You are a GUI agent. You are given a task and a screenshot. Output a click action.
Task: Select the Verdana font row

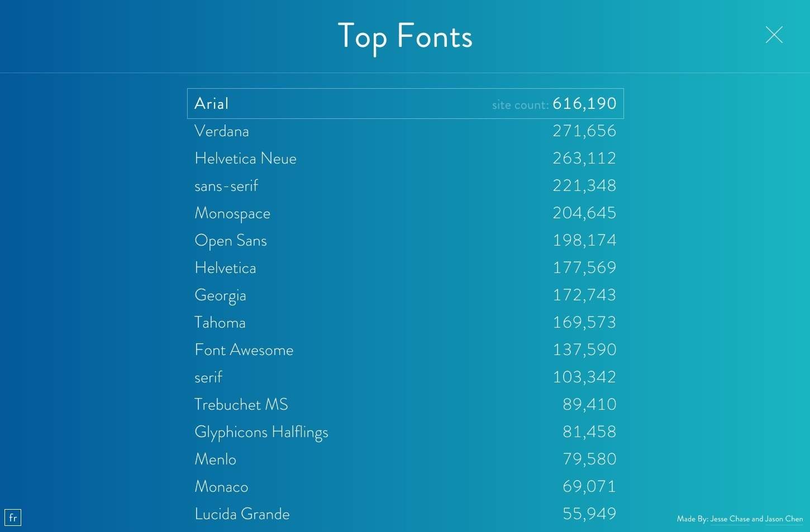click(x=405, y=131)
